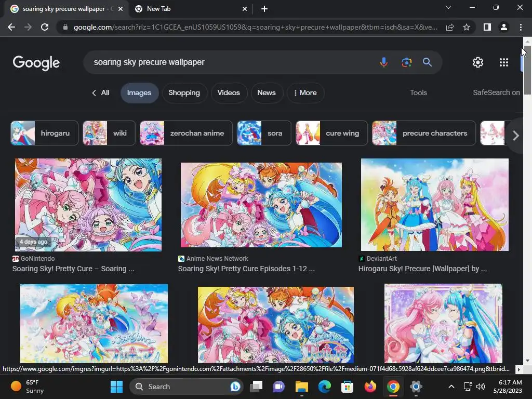This screenshot has height=399, width=532.
Task: Expand the More search options
Action: 305,92
